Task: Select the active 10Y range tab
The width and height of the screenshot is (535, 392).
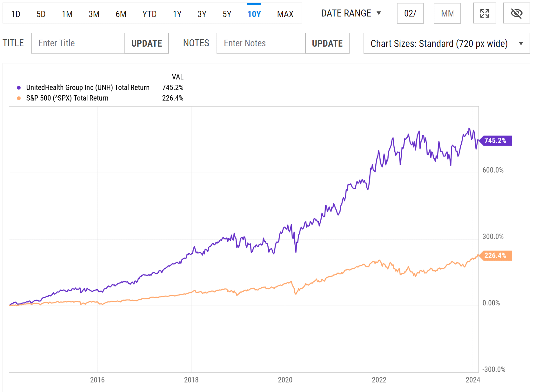Action: click(254, 14)
